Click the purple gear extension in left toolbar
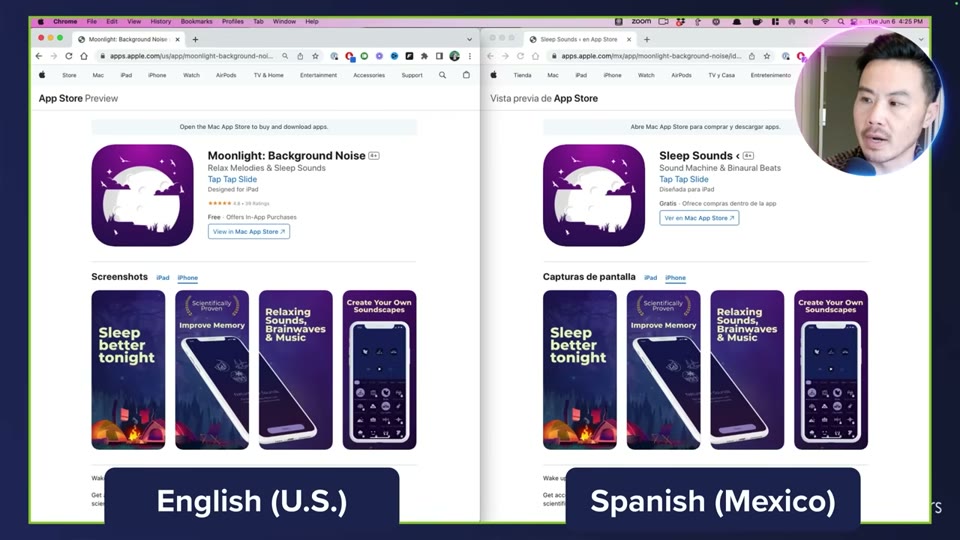 click(x=380, y=56)
